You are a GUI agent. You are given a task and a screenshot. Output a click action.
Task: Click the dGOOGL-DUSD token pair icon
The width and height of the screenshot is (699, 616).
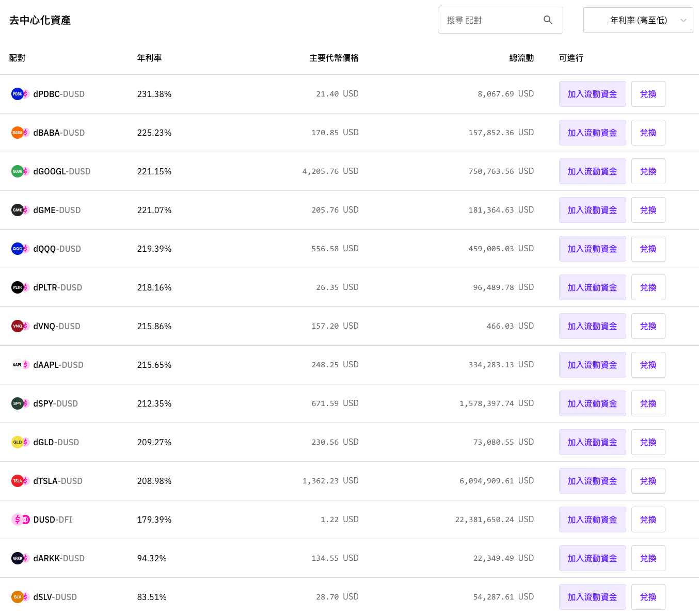[20, 171]
